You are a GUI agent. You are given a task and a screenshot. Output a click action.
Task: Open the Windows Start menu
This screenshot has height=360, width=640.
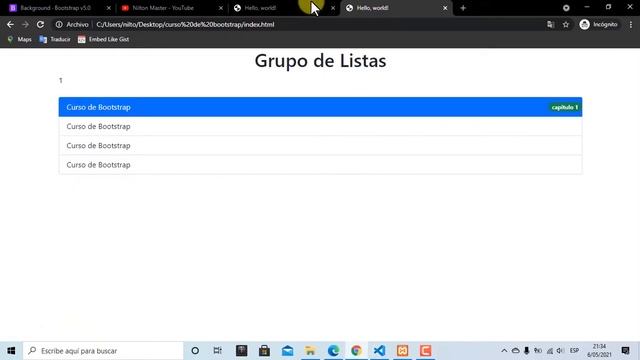click(x=11, y=351)
